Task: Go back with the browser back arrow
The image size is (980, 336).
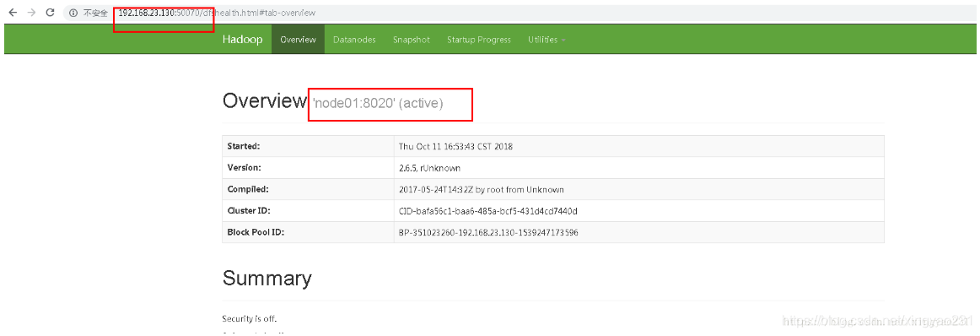Action: click(13, 13)
